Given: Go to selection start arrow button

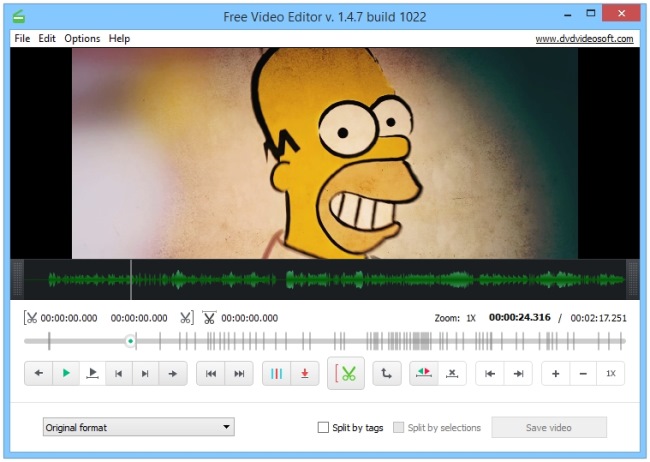Looking at the screenshot, I should (490, 373).
